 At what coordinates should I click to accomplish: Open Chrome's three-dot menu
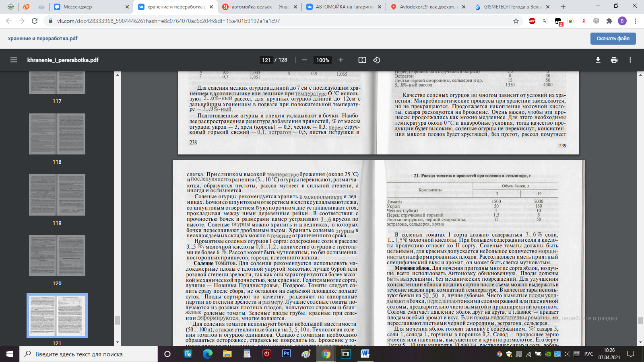pyautogui.click(x=636, y=21)
